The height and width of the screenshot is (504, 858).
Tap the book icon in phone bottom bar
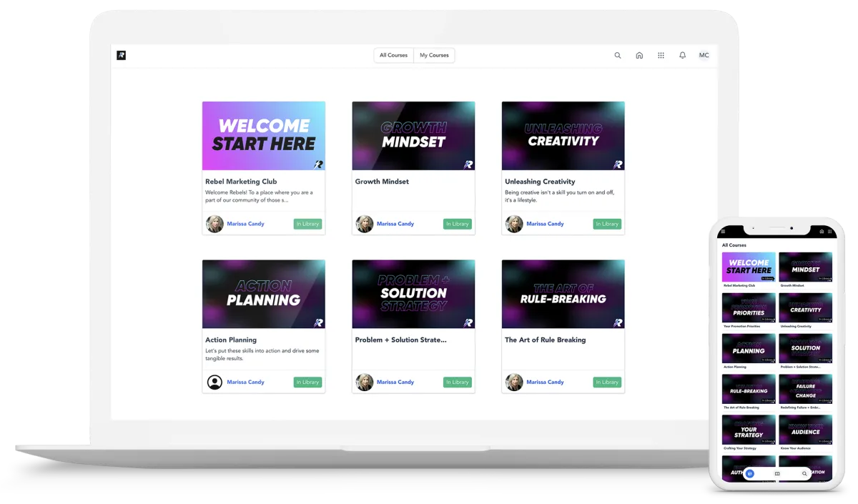click(x=777, y=473)
